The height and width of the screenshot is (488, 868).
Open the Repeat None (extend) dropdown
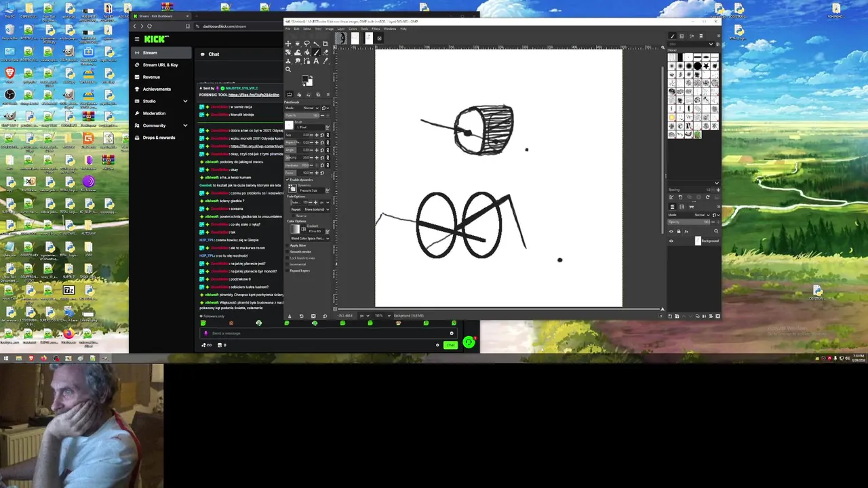click(311, 209)
